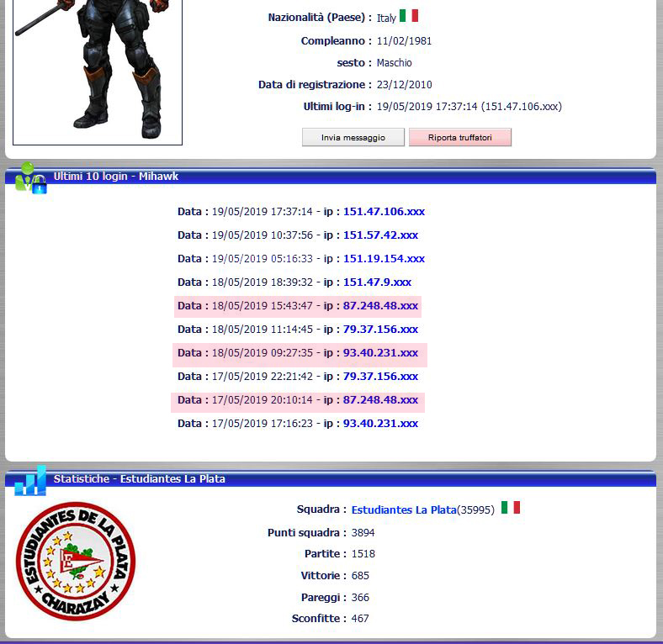This screenshot has height=644, width=663.
Task: Open IP 93.40.231.xxx from 17/05/2019 17:16:23
Action: pos(380,424)
